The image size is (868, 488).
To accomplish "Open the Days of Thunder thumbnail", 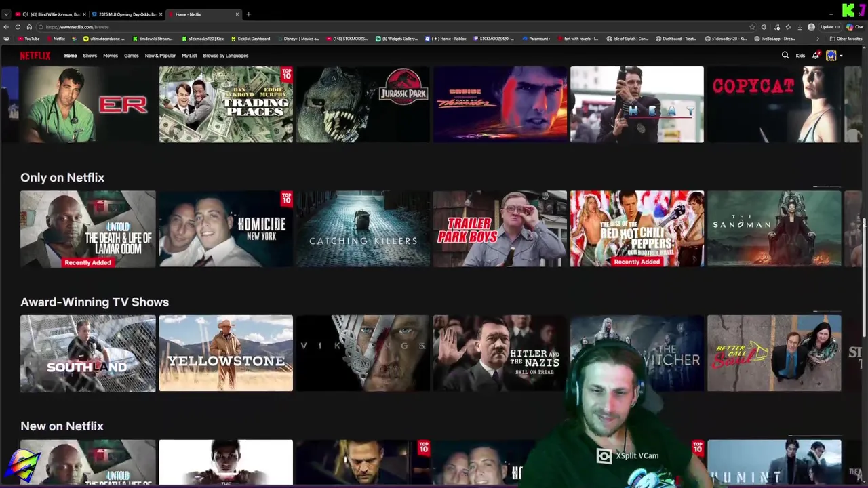I will [500, 104].
